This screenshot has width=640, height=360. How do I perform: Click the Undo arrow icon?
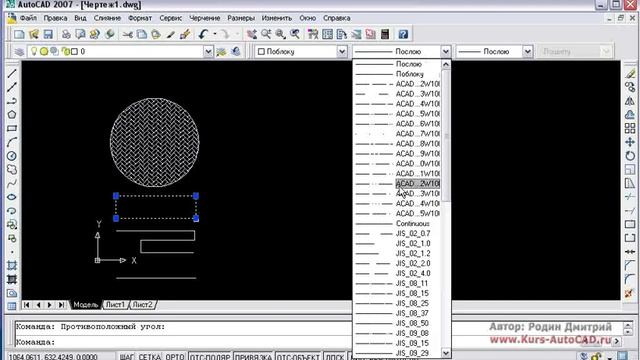pos(203,34)
